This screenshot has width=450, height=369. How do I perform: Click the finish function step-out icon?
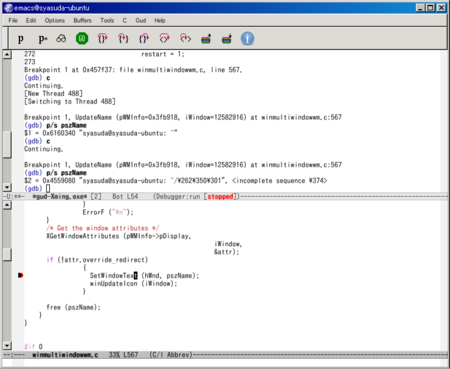(144, 39)
